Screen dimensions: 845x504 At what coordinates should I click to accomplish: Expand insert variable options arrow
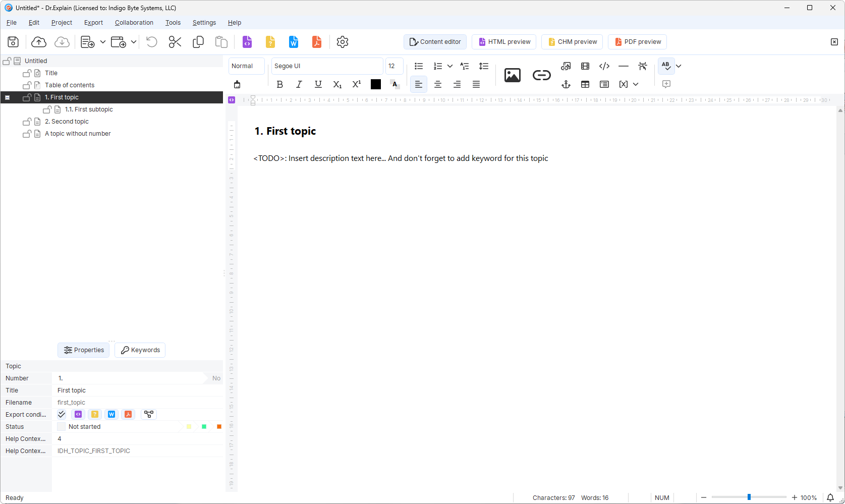(636, 84)
